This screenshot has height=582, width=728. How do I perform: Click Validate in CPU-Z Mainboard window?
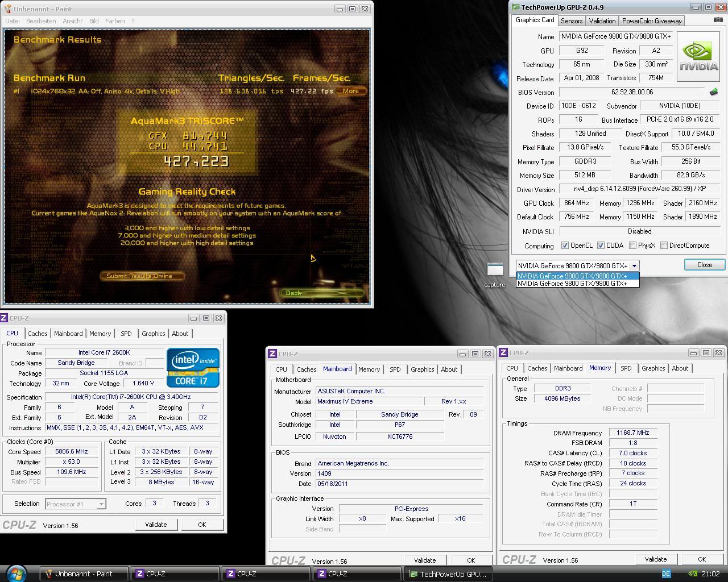coord(425,560)
